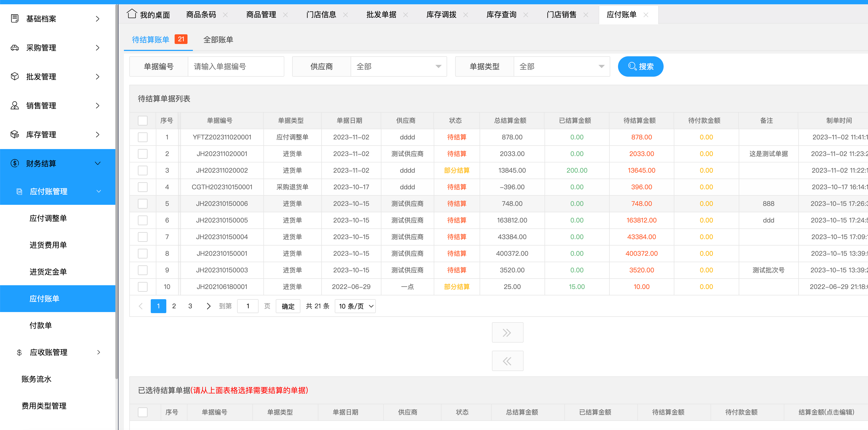Check the row for JH202311020001
868x430 pixels.
[143, 154]
